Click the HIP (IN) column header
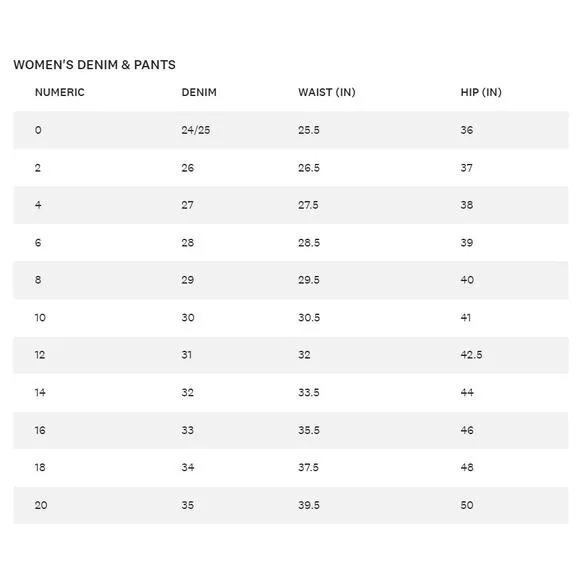The width and height of the screenshot is (580, 580). (481, 92)
